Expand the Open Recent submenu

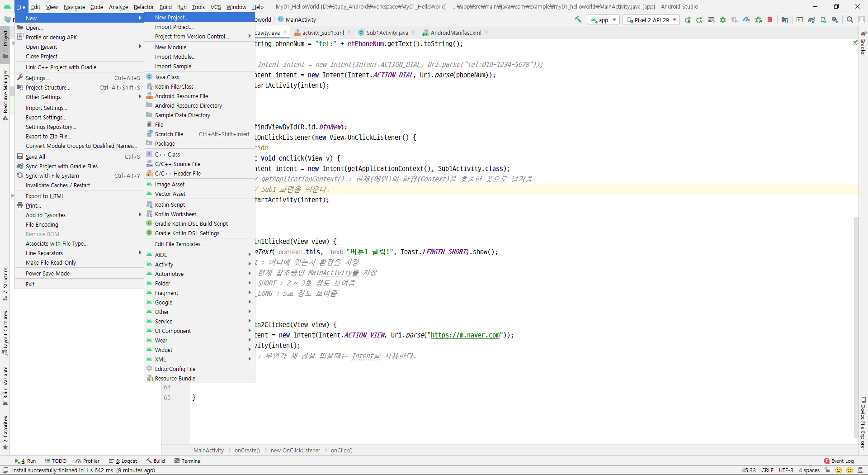point(79,47)
